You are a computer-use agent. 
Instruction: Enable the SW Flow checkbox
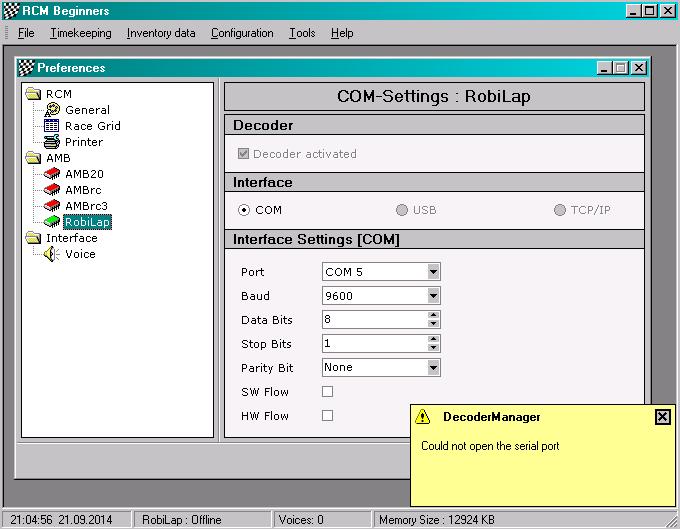click(x=327, y=392)
